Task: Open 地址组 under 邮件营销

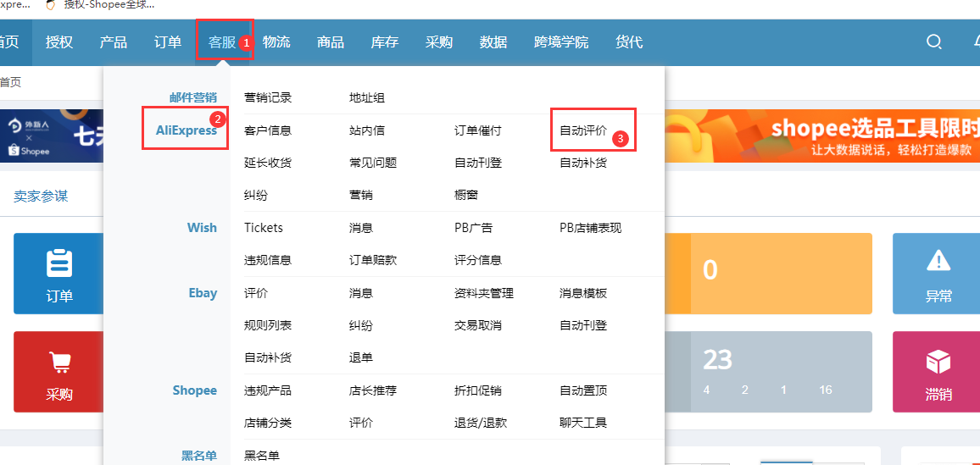Action: pos(367,97)
